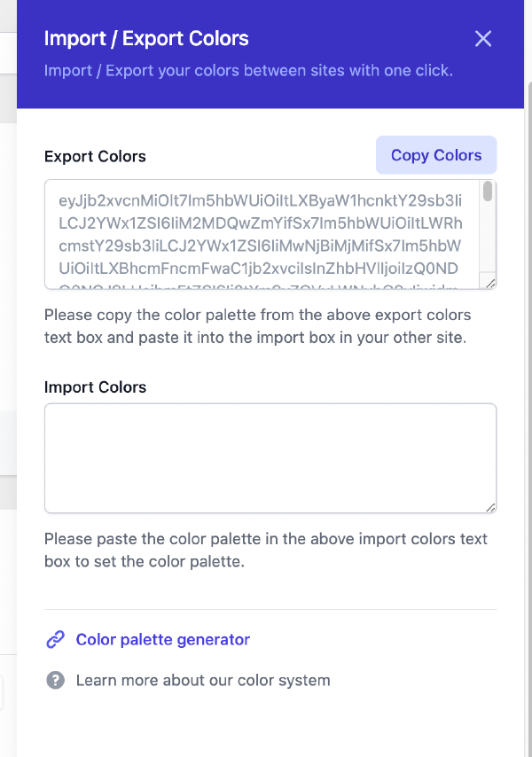The width and height of the screenshot is (532, 757).
Task: Open the Color palette generator
Action: point(162,638)
